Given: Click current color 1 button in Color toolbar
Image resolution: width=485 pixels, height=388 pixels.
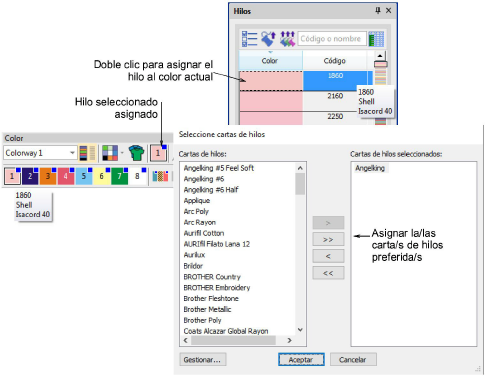Looking at the screenshot, I should tap(158, 153).
